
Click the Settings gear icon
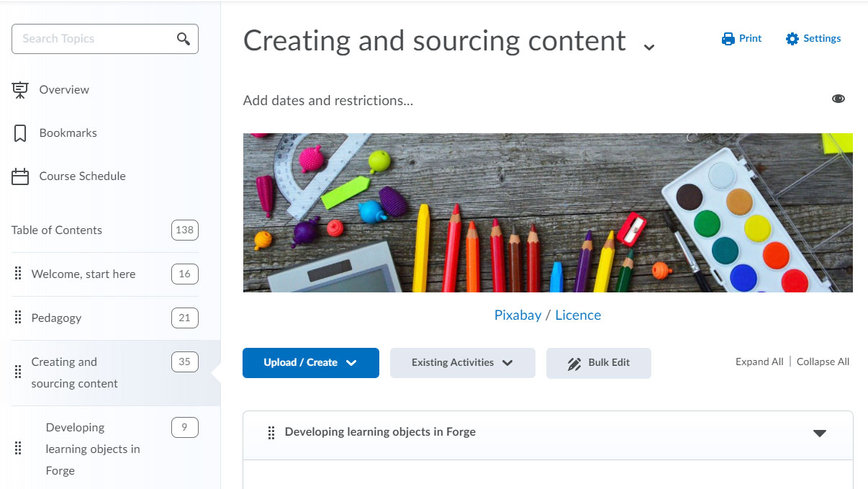click(x=792, y=39)
